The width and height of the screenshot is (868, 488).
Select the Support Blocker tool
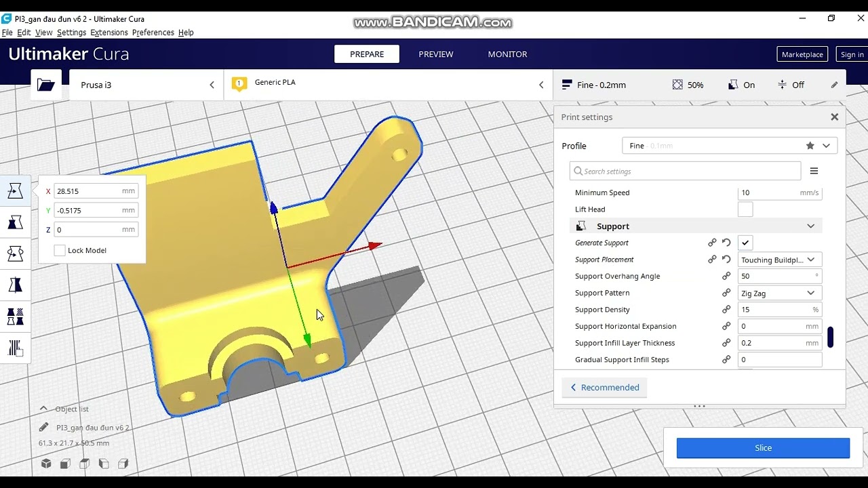click(15, 348)
